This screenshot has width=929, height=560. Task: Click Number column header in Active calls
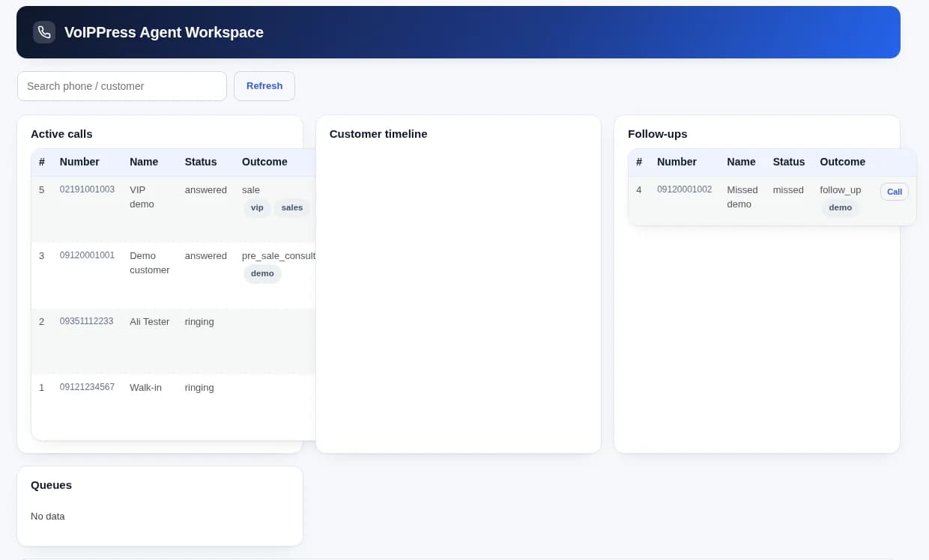click(x=79, y=162)
